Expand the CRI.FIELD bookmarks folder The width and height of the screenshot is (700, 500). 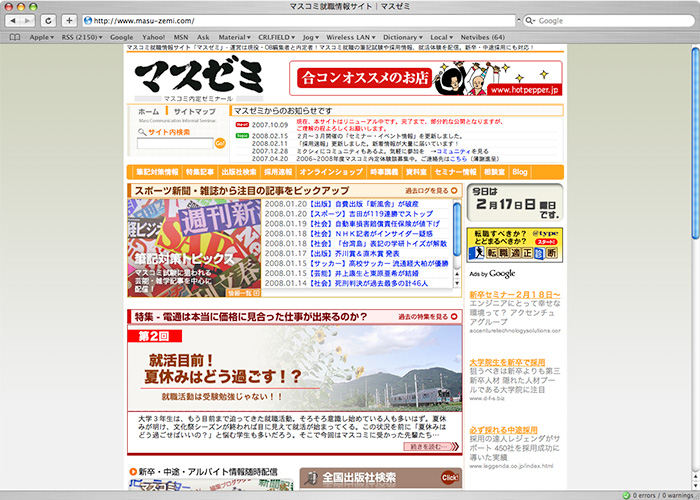click(277, 38)
